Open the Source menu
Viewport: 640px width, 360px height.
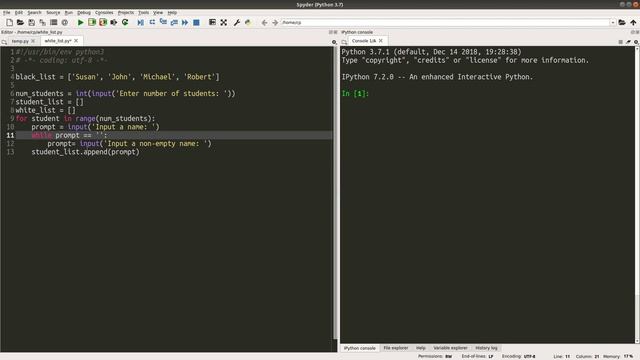click(53, 13)
